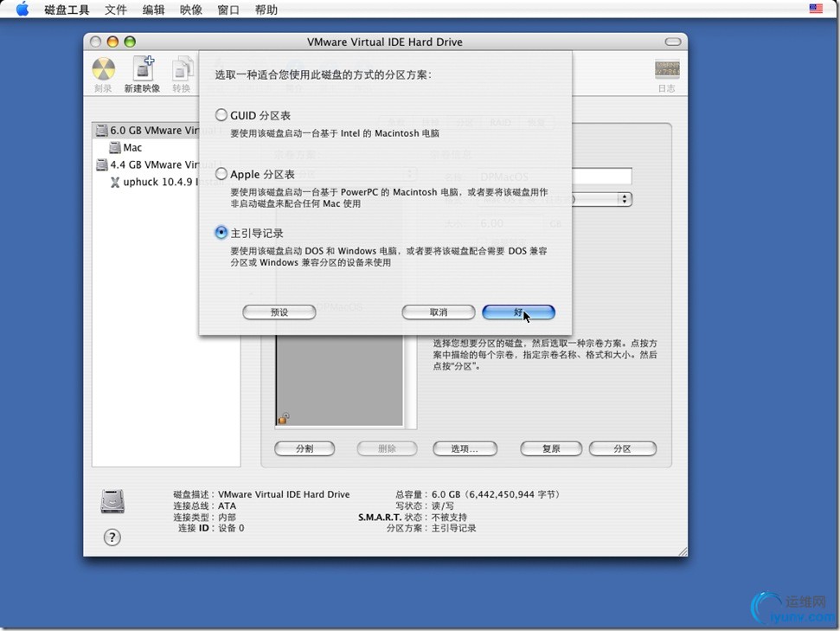Click the volume name input field
Viewport: 840px width, 631px height.
click(601, 177)
